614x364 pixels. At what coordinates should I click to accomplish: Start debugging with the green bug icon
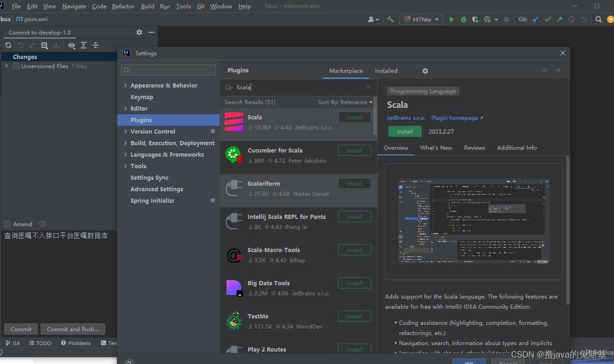tap(464, 19)
